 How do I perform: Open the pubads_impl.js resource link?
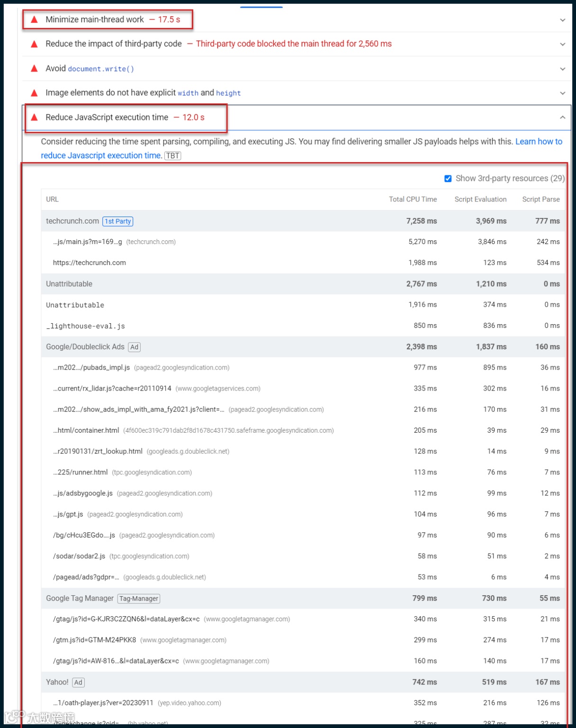91,367
